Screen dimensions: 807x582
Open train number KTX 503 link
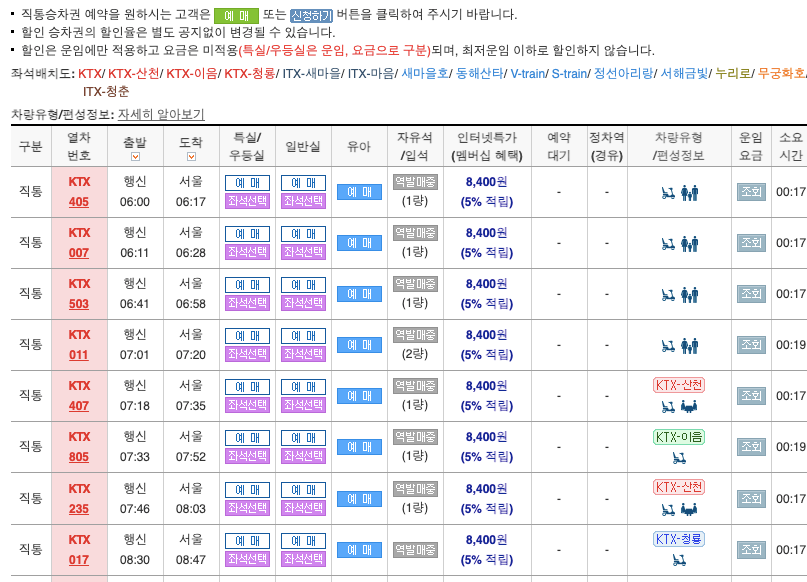79,304
